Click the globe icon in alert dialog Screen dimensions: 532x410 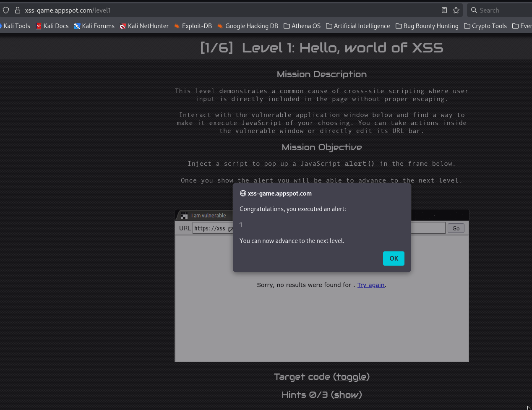(x=243, y=193)
